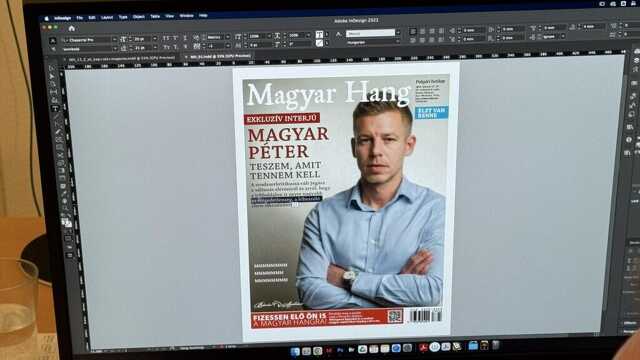The image size is (640, 360).
Task: Open the Type menu
Action: [x=123, y=17]
